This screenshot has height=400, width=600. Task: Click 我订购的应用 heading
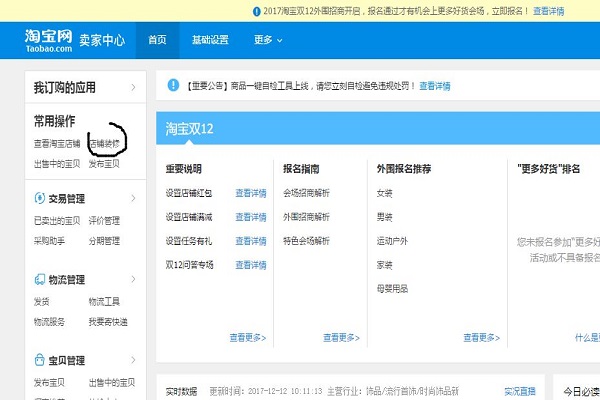pyautogui.click(x=65, y=87)
